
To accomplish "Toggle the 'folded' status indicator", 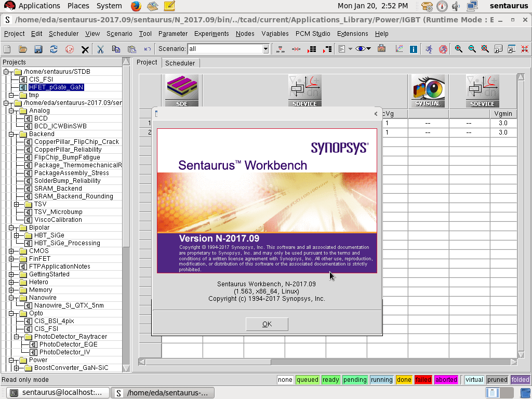I will click(520, 380).
